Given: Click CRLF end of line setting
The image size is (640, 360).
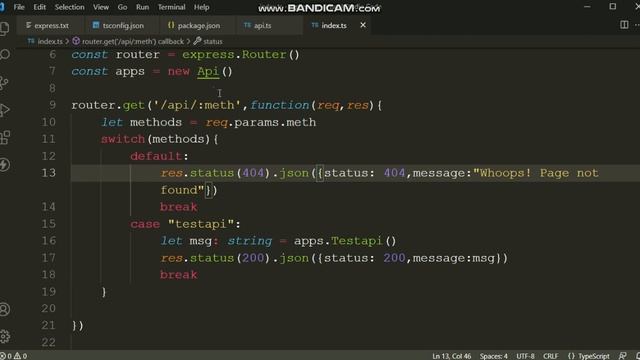Looking at the screenshot, I should tap(551, 356).
